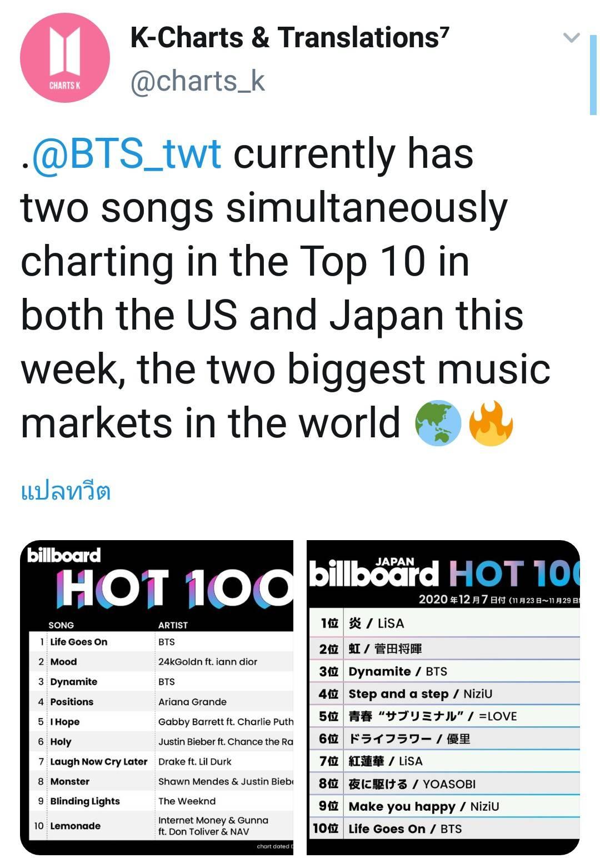
Task: Open the K-Charts & Translations display name
Action: tap(289, 38)
